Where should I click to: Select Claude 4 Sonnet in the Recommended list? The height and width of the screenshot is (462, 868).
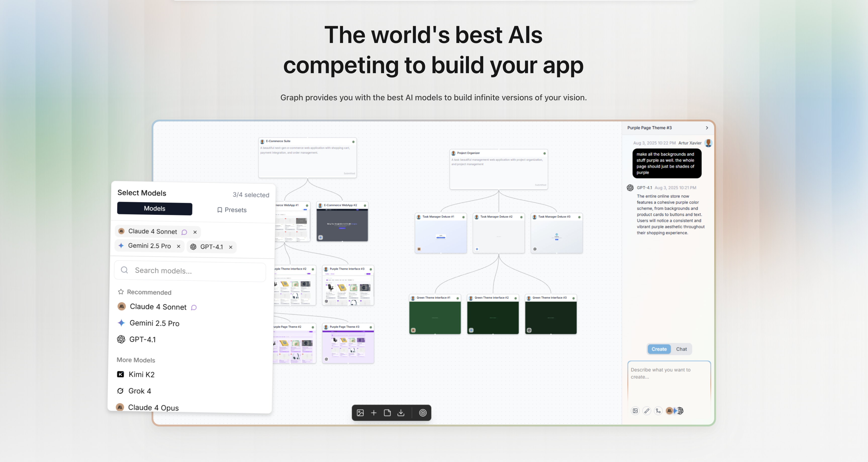click(157, 307)
